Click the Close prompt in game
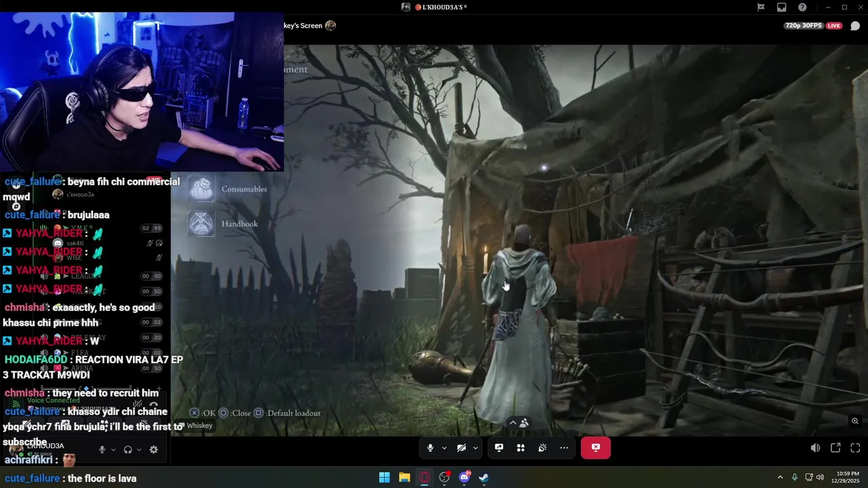 click(x=235, y=413)
